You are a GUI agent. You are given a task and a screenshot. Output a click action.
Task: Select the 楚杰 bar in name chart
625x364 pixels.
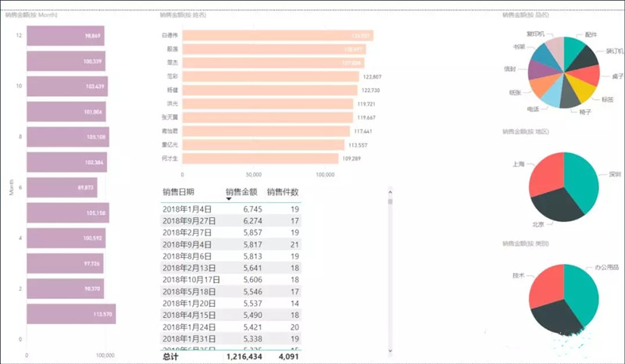point(273,62)
